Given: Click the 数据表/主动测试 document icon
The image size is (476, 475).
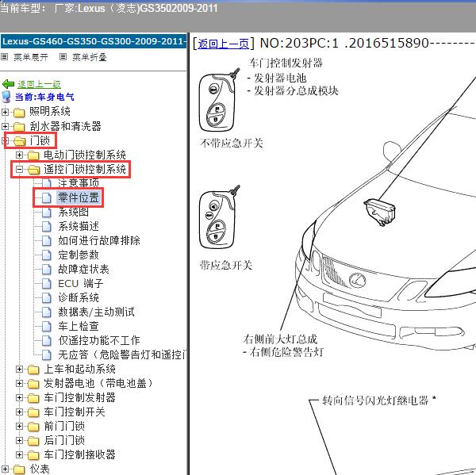Looking at the screenshot, I should tap(47, 312).
